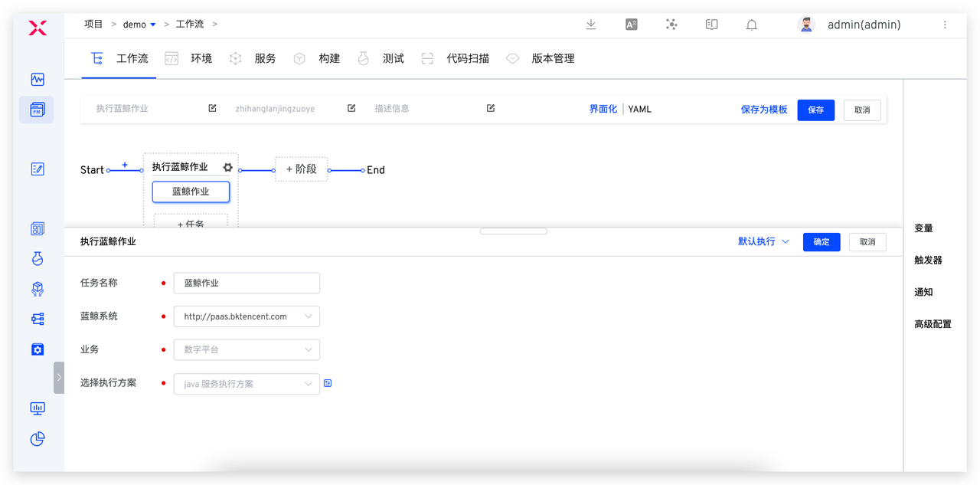Open the 触发器 side panel
The image size is (980, 485).
(928, 261)
